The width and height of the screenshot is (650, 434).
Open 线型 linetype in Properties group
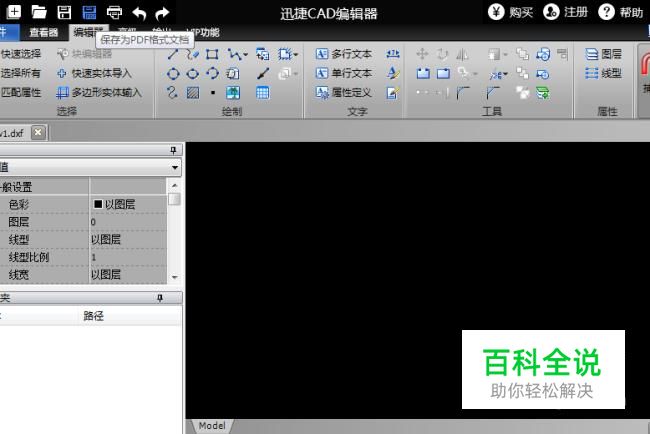click(604, 74)
